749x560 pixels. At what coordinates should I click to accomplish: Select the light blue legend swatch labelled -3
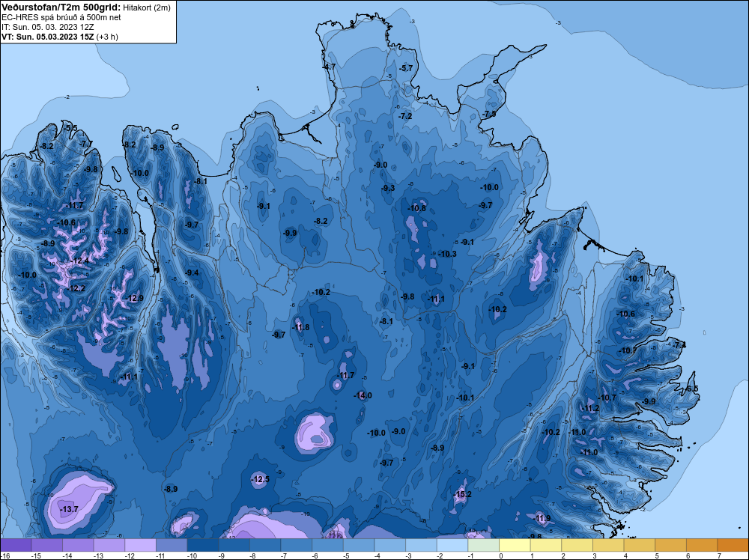[x=421, y=545]
